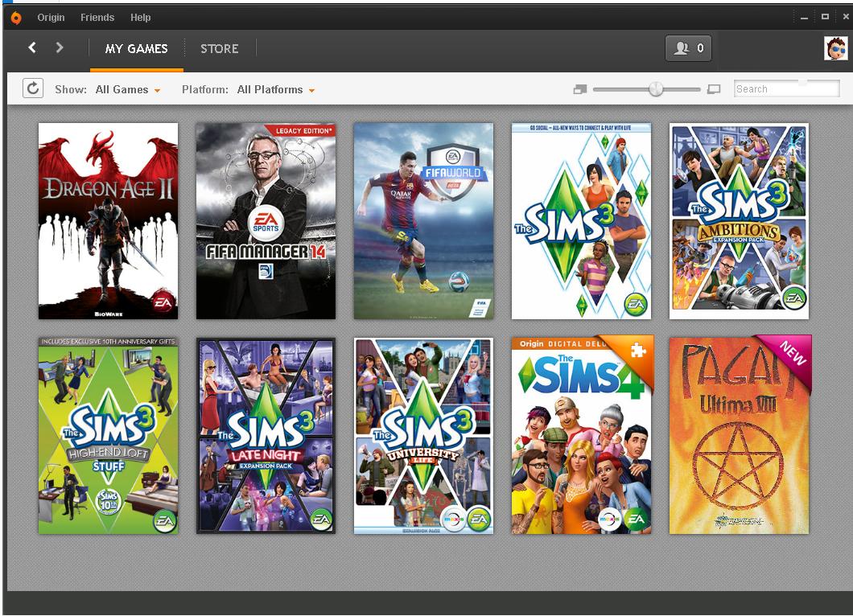Select The Sims 4 game tile
This screenshot has width=853, height=616.
coord(581,434)
